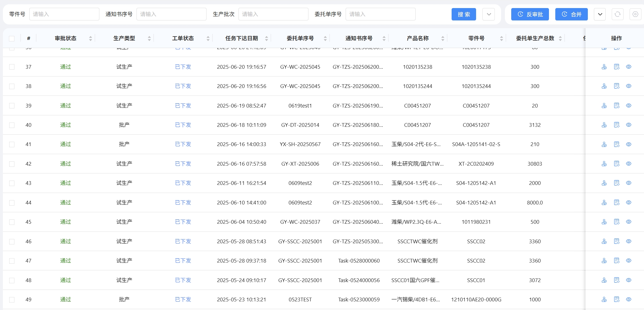The height and width of the screenshot is (310, 644).
Task: Open the dropdown arrow next to 合并
Action: click(x=600, y=14)
